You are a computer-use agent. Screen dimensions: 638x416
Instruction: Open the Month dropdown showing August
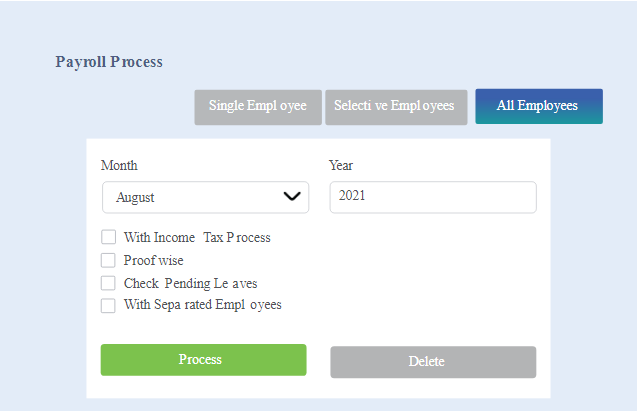[x=205, y=197]
